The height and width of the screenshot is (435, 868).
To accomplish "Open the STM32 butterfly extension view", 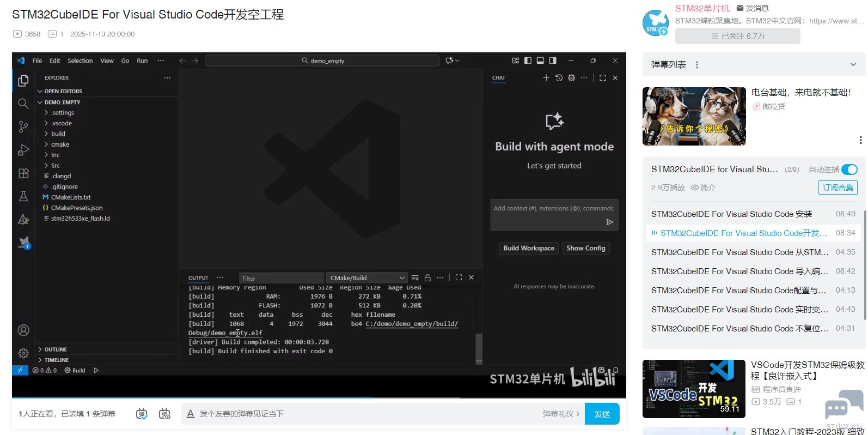I will (x=23, y=243).
